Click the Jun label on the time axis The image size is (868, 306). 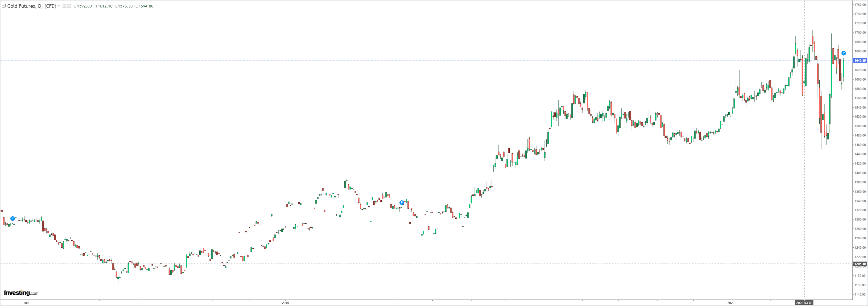[26, 303]
